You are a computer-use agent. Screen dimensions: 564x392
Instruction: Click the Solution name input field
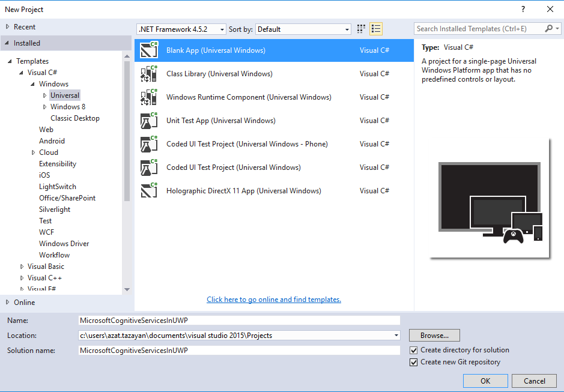tap(239, 351)
